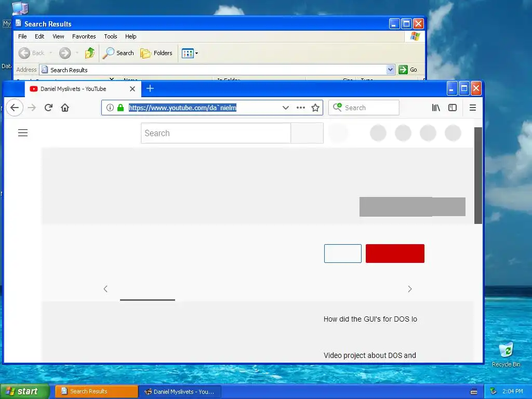Click the Search Results title bar icon
Viewport: 532px width, 399px height.
19,23
